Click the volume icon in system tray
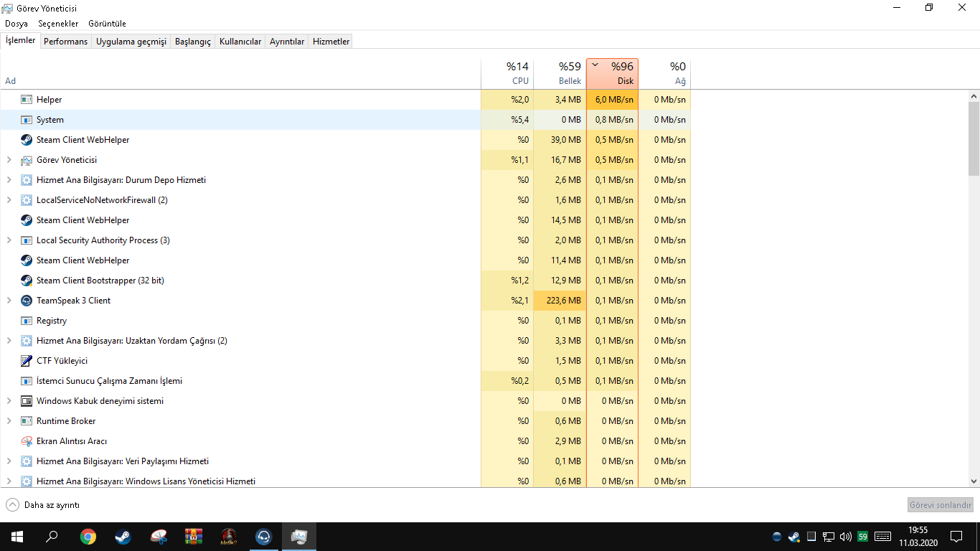 (x=845, y=537)
